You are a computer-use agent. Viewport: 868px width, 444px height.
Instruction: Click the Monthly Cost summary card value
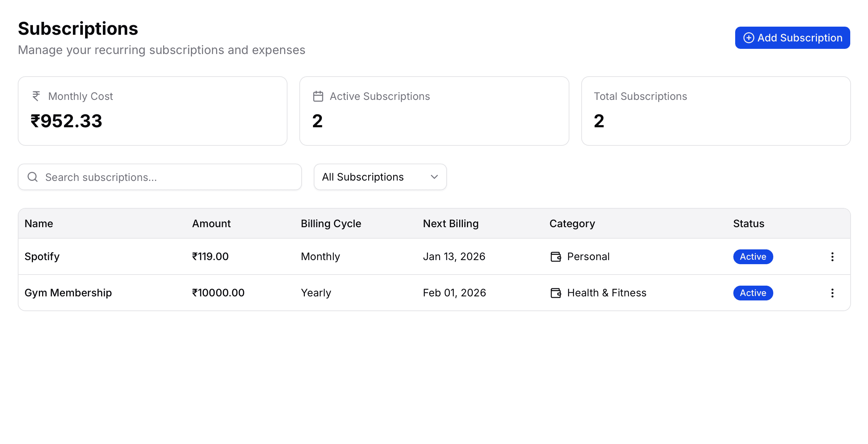67,121
